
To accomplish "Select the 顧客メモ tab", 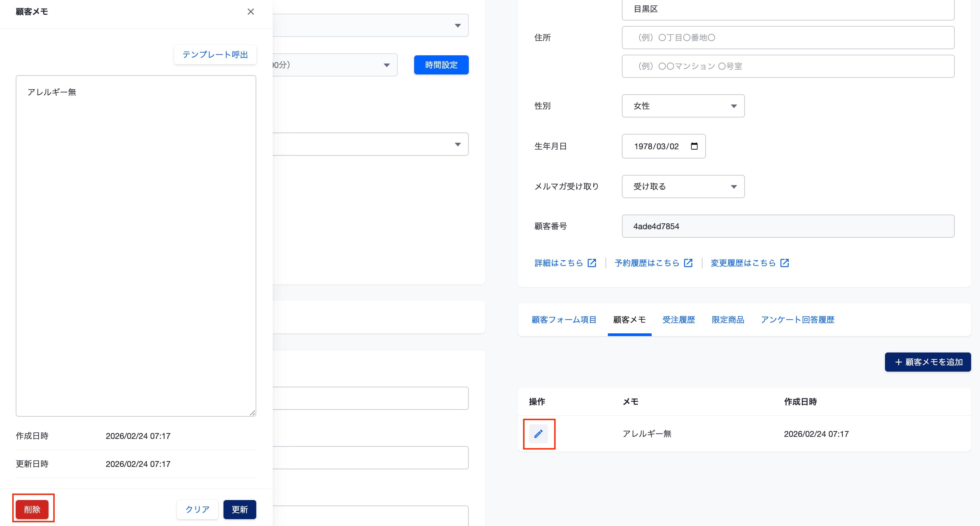I will [x=629, y=319].
